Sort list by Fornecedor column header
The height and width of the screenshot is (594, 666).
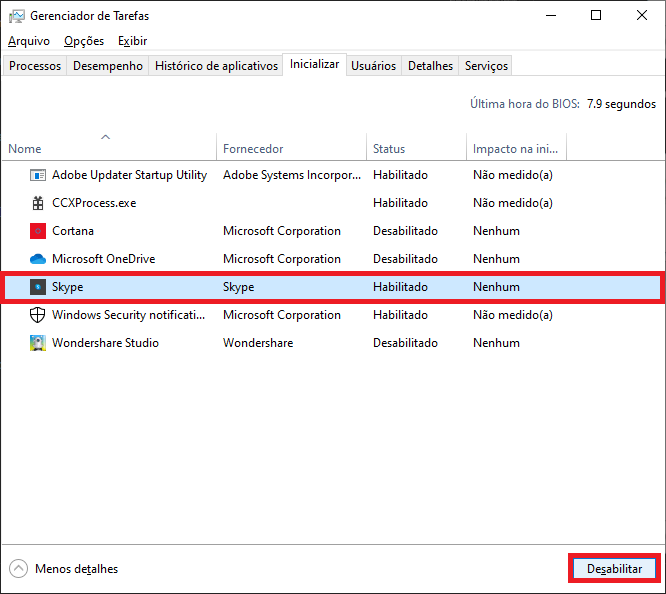(291, 147)
